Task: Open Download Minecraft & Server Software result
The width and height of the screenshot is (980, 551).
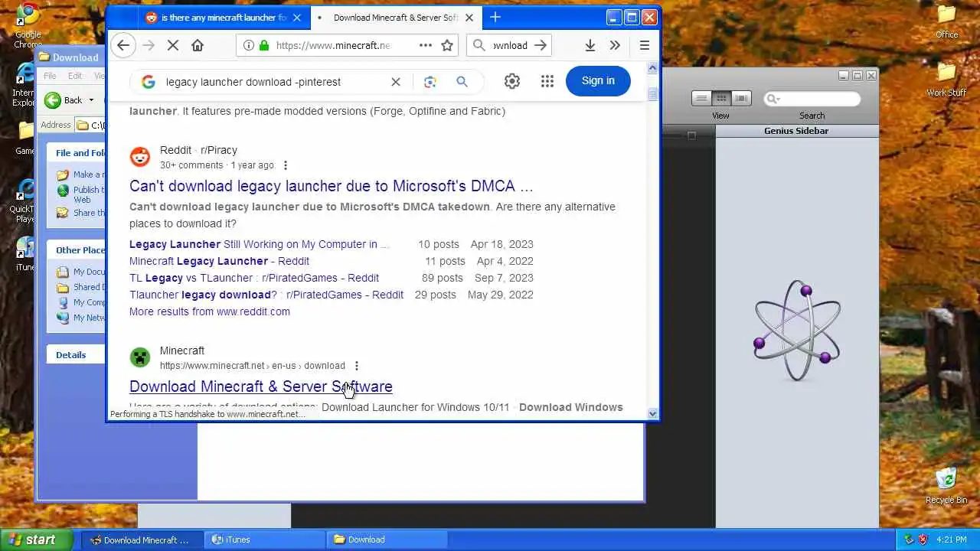Action: [x=261, y=386]
